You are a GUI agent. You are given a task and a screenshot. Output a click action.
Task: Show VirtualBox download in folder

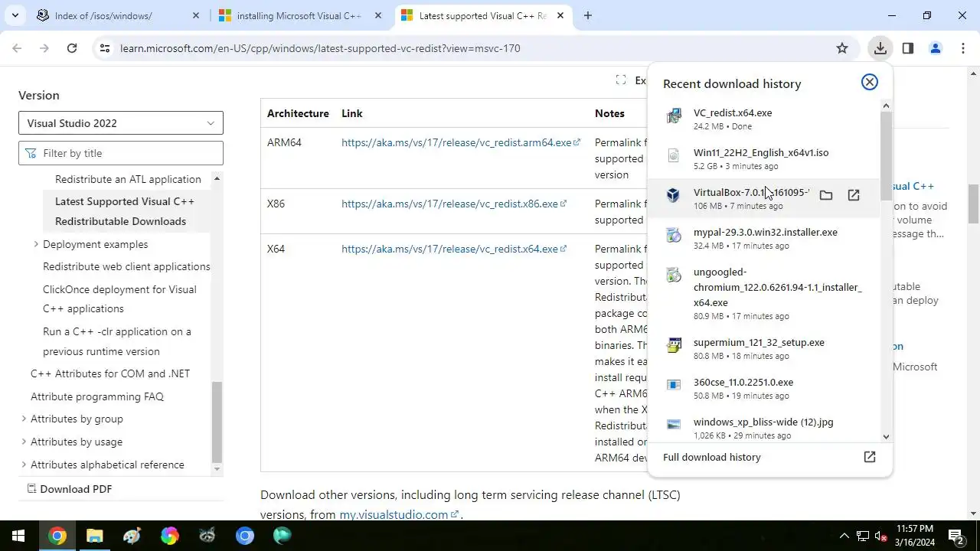pos(826,195)
